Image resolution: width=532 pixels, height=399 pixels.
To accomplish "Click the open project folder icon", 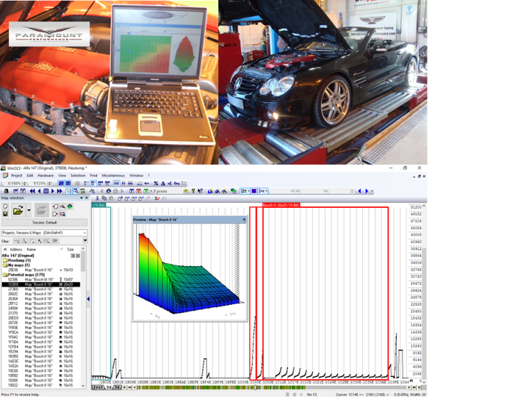I will pyautogui.click(x=18, y=209).
